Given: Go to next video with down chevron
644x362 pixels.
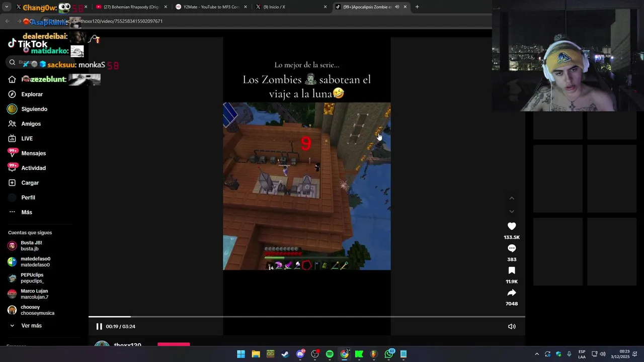Looking at the screenshot, I should pos(512,212).
